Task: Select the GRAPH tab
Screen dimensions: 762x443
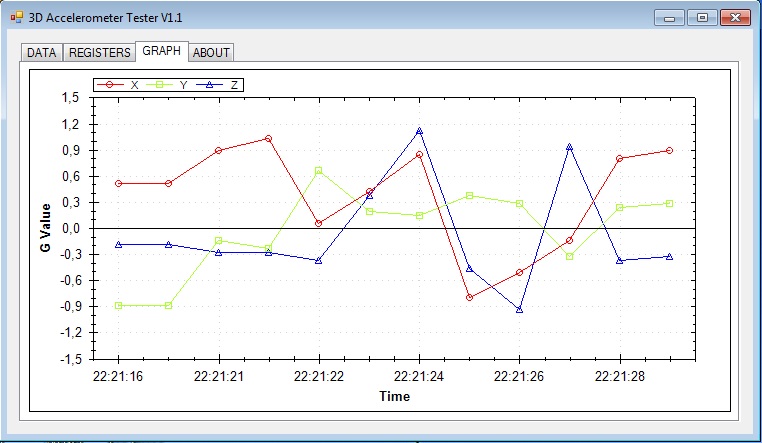Action: [161, 50]
